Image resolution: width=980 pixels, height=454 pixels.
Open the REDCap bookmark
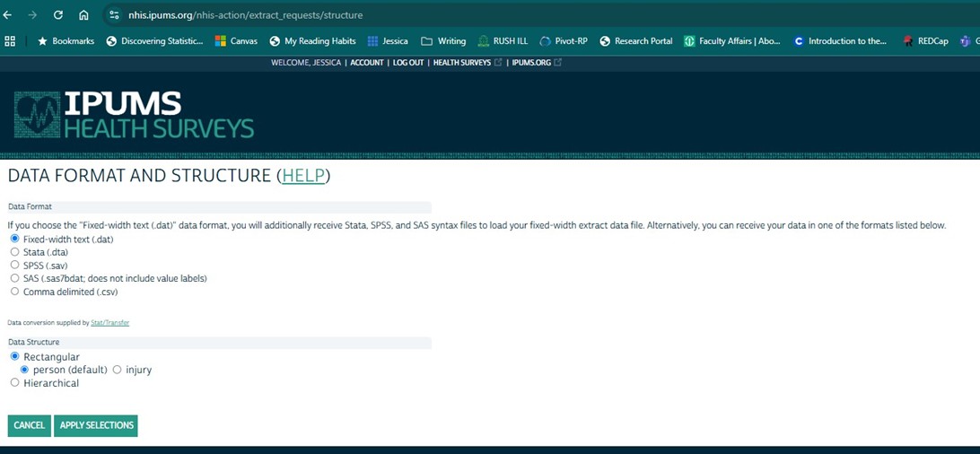[925, 41]
